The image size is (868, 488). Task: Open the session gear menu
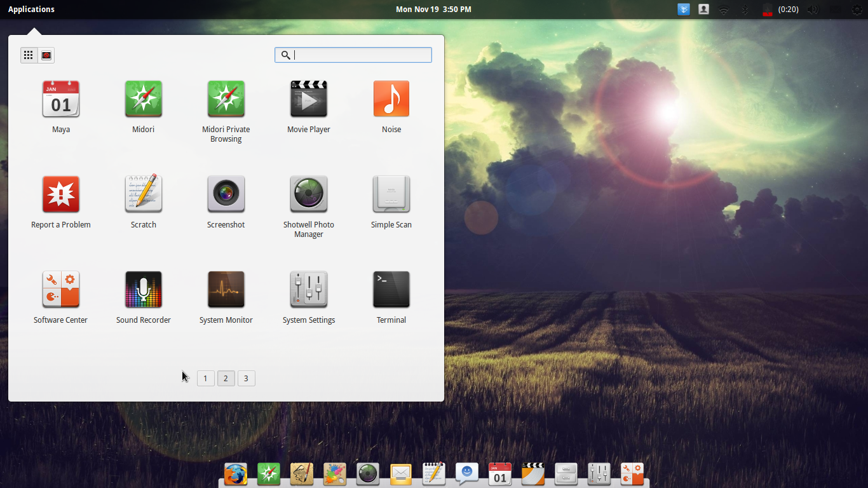856,9
